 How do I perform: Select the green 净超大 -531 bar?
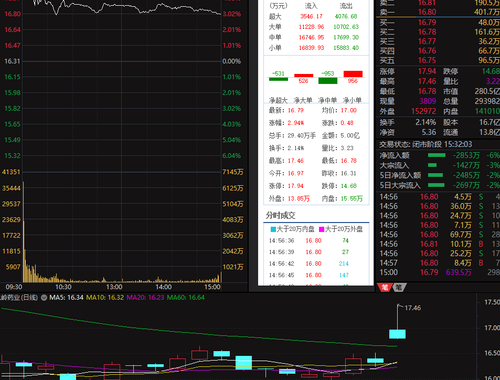278,79
